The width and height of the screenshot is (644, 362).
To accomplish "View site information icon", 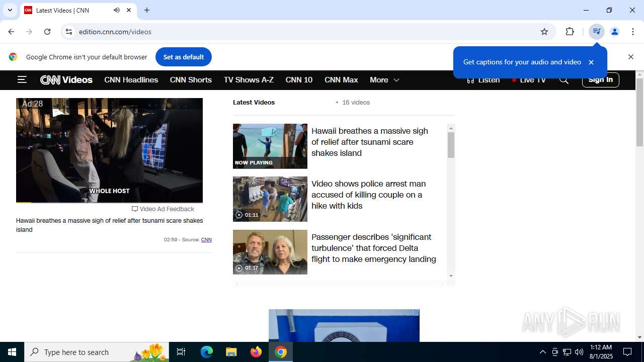I will point(69,32).
